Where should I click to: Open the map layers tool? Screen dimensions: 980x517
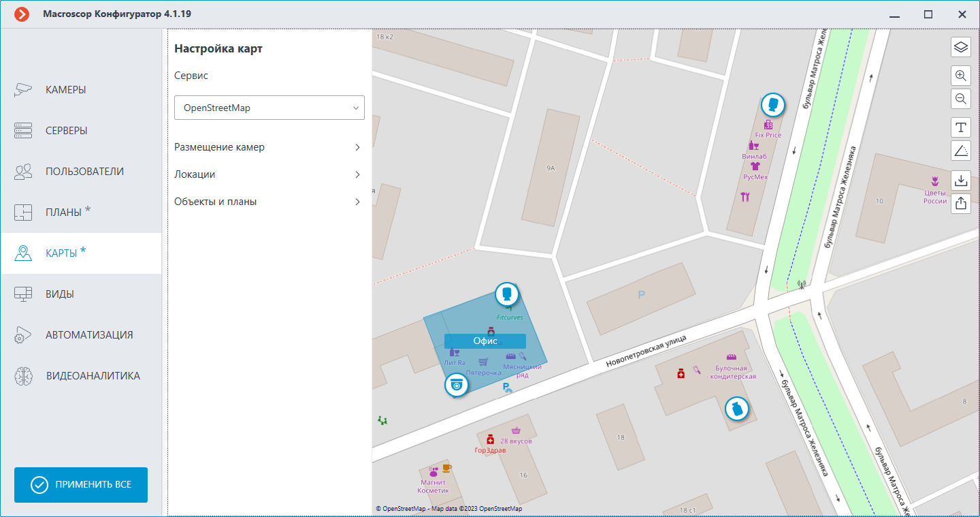(960, 47)
